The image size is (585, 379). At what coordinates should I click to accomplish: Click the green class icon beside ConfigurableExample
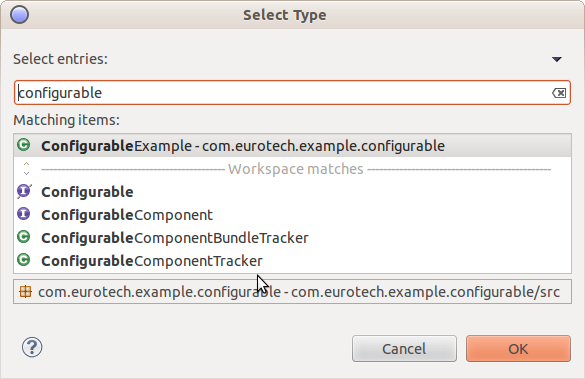click(24, 145)
